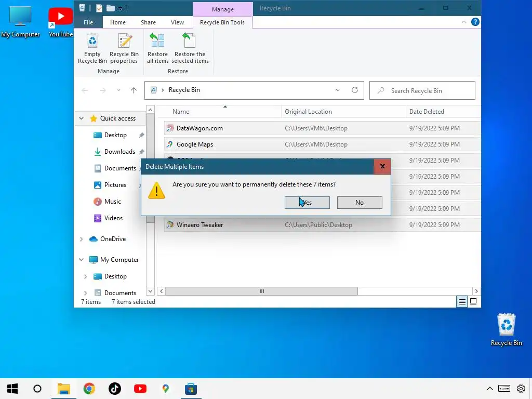Open Recycle Bin properties
Viewport: 532px width, 399px height.
124,48
